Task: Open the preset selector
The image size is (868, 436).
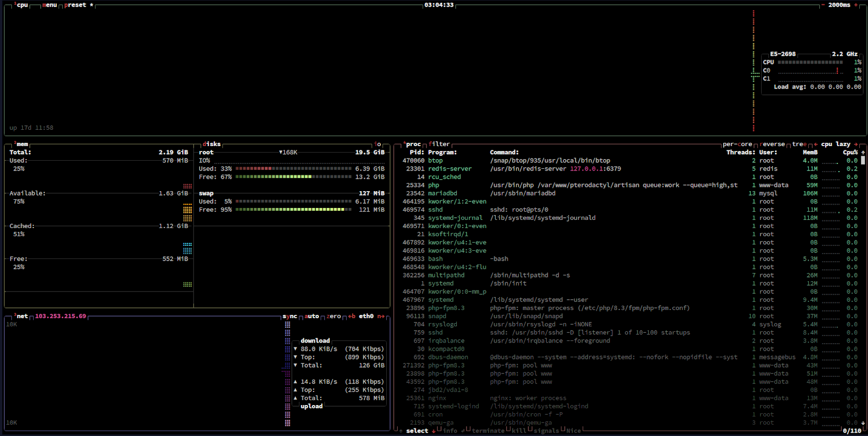Action: point(75,5)
